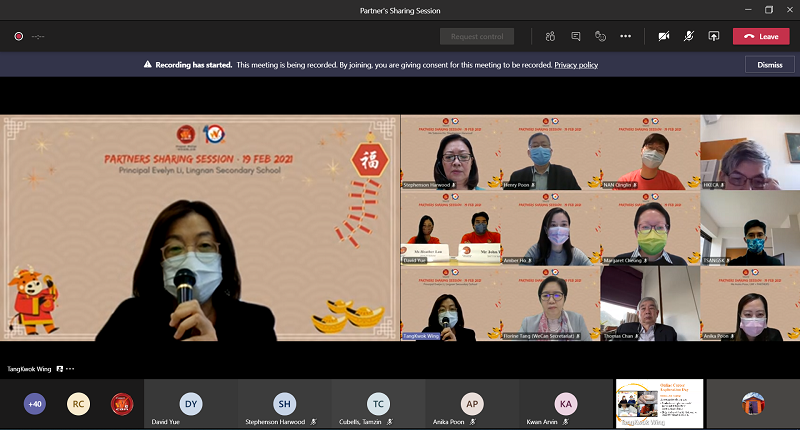
Task: Maximize the Teams meeting window
Action: (x=769, y=10)
